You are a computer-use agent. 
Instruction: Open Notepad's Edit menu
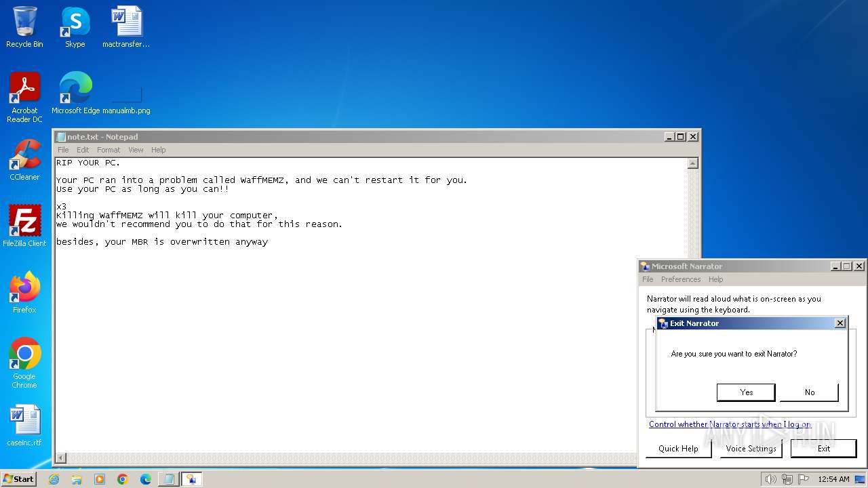coord(83,150)
